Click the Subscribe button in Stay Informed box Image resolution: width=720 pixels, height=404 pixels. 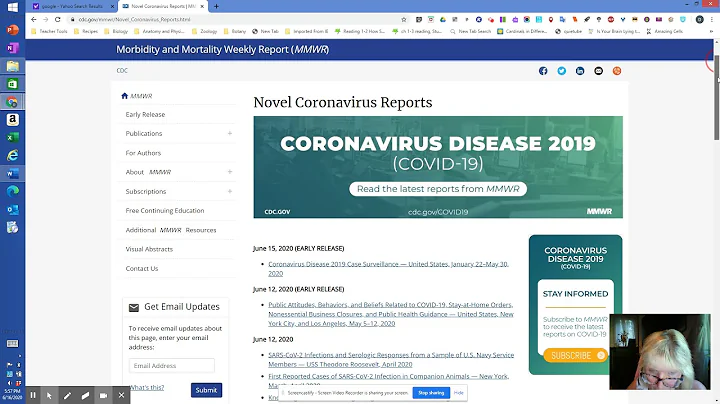click(x=575, y=355)
